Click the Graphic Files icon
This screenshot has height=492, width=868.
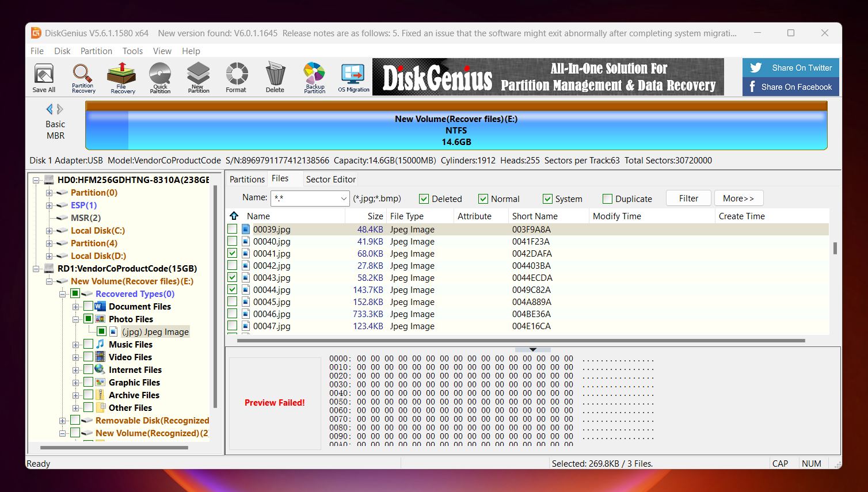coord(100,382)
